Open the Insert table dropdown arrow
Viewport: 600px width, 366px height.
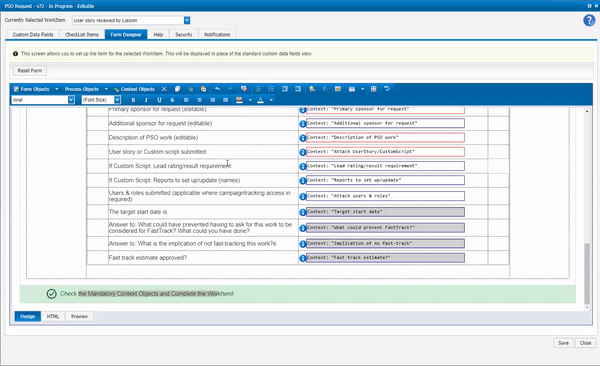click(x=362, y=89)
